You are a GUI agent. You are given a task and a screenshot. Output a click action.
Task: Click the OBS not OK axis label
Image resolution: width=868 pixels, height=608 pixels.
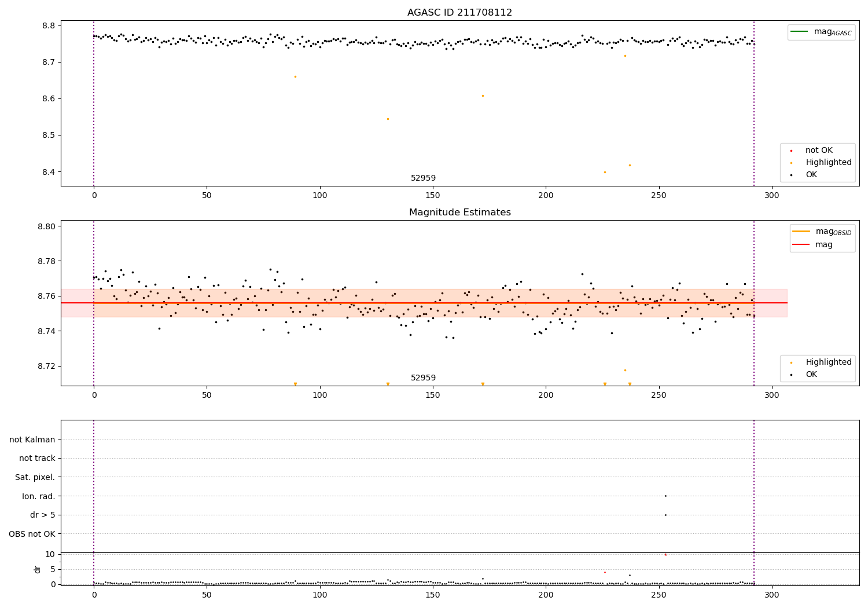click(x=32, y=534)
